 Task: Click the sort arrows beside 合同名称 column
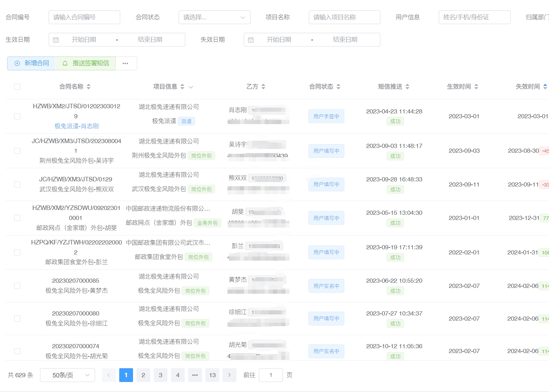[89, 87]
